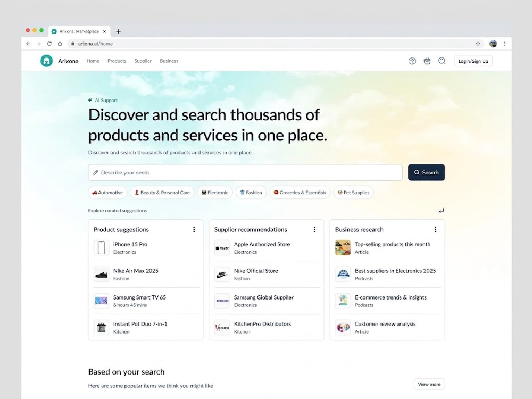
Task: Click the Nike Air Max 2025 shoe thumbnail
Action: [x=101, y=274]
